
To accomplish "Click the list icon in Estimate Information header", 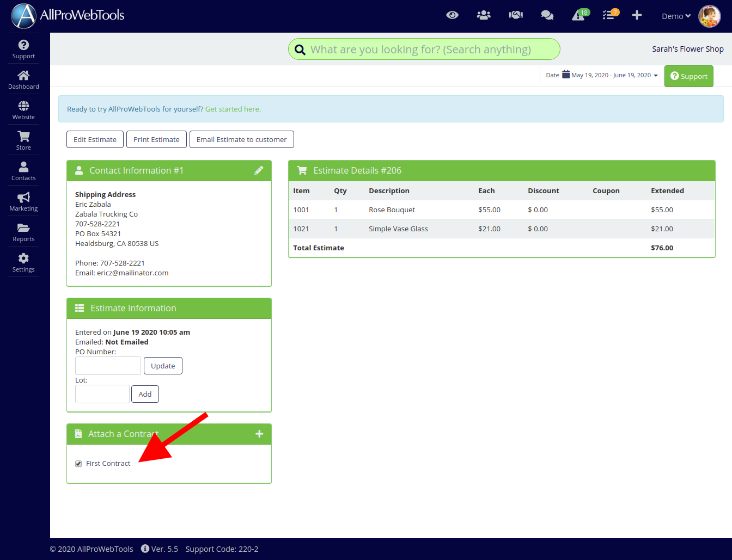I will click(80, 308).
